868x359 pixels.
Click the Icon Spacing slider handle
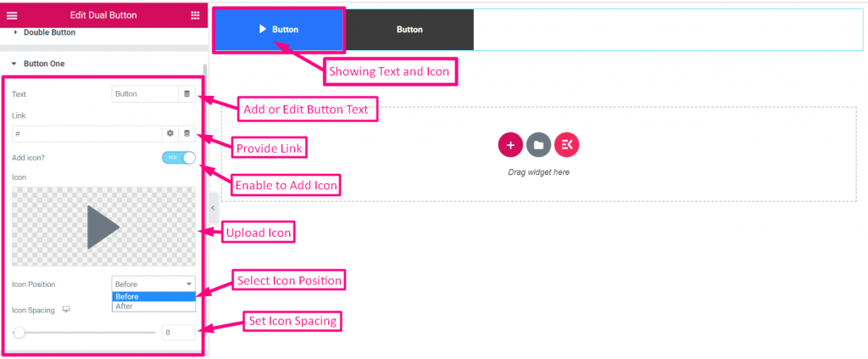19,333
